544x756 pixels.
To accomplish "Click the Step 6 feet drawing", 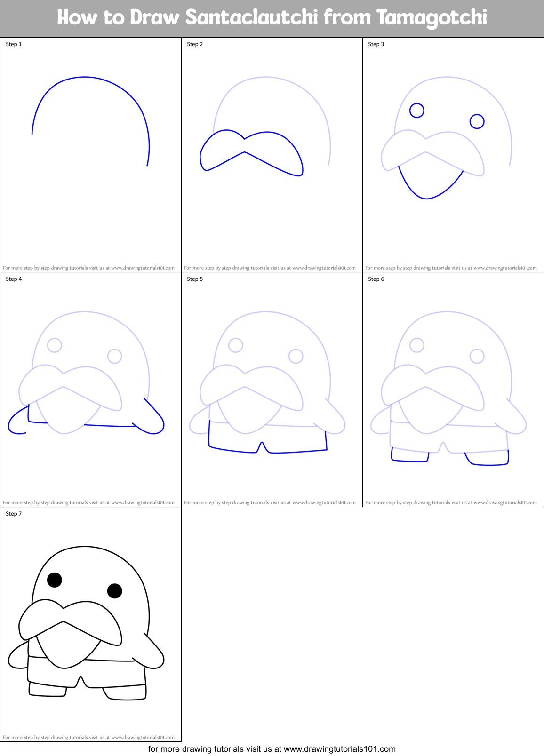I will point(448,389).
